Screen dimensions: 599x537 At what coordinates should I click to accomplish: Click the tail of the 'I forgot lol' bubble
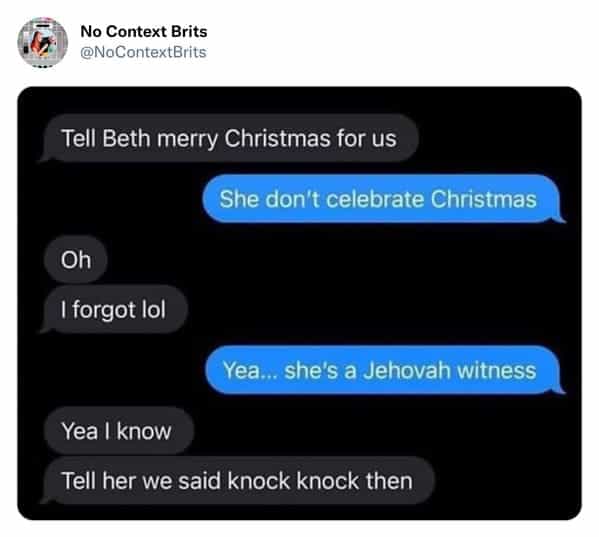(x=45, y=329)
